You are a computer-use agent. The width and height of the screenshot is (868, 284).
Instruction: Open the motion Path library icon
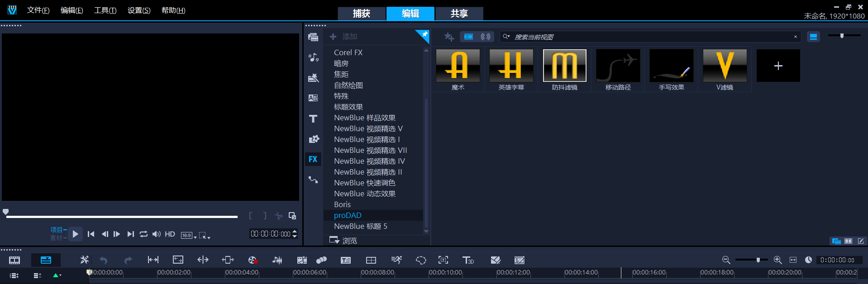(x=313, y=180)
